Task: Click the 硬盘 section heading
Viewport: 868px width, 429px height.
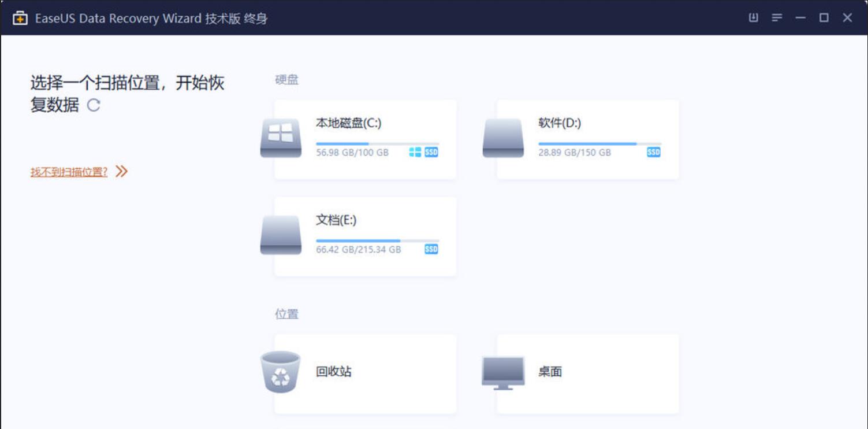Action: [x=286, y=80]
